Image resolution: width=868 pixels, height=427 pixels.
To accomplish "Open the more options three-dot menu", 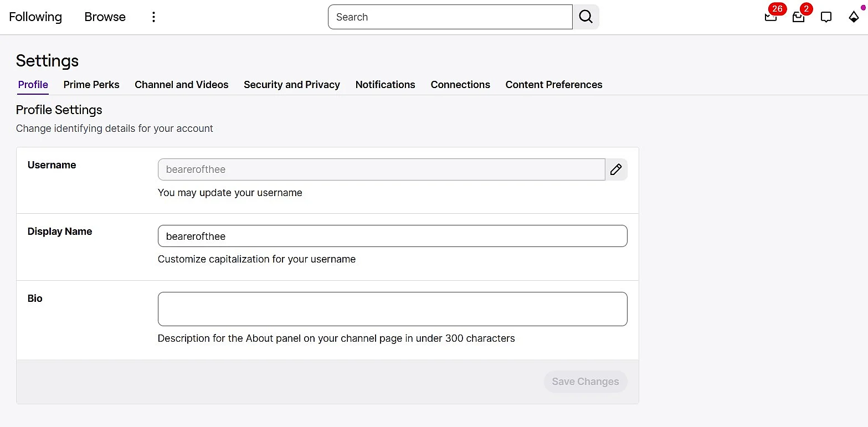I will [x=153, y=17].
